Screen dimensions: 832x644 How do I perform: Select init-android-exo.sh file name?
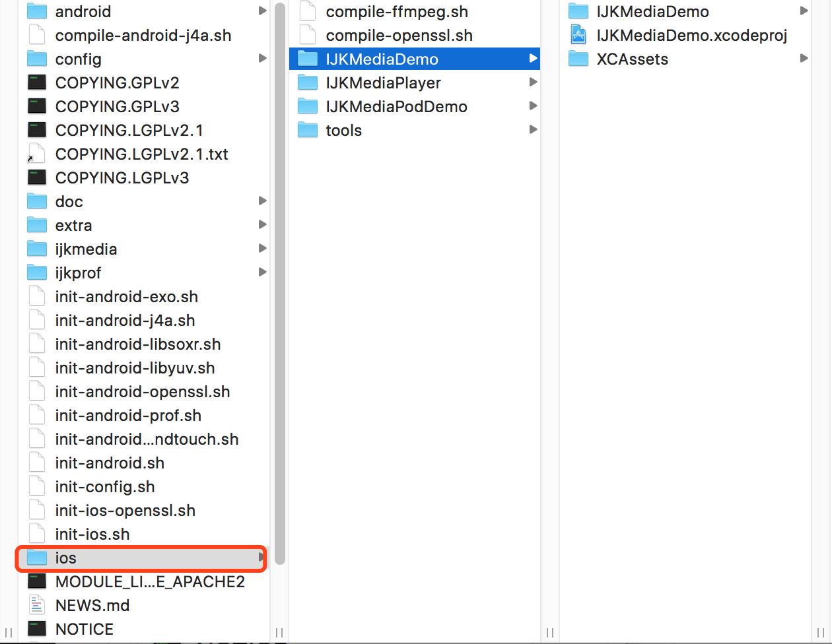pyautogui.click(x=127, y=297)
